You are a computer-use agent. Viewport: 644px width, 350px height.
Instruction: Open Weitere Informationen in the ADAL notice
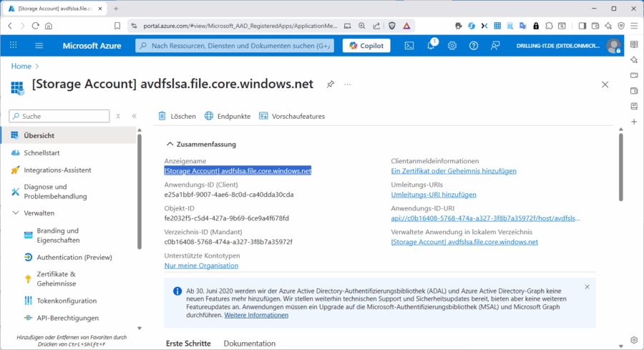pos(256,315)
